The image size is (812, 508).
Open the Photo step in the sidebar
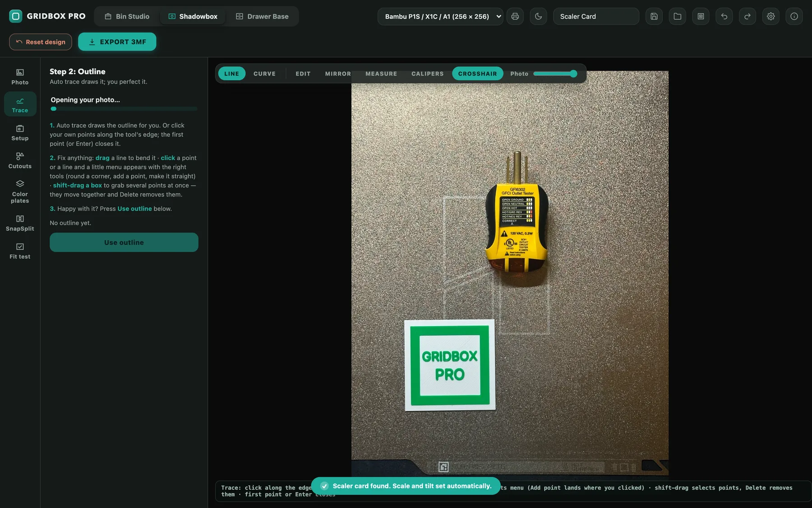pos(20,77)
